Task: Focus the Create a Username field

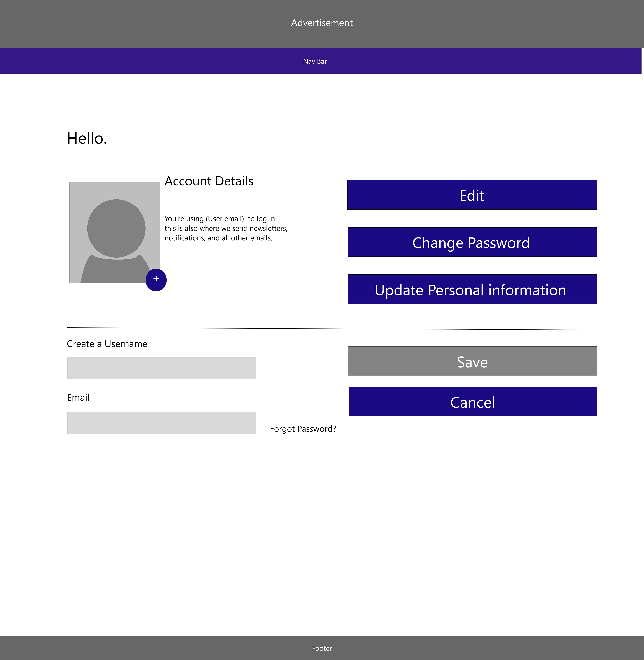Action: tap(162, 369)
